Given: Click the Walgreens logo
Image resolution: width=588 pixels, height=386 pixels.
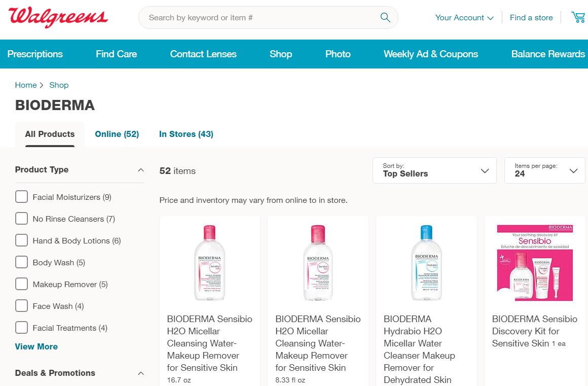Looking at the screenshot, I should point(58,17).
